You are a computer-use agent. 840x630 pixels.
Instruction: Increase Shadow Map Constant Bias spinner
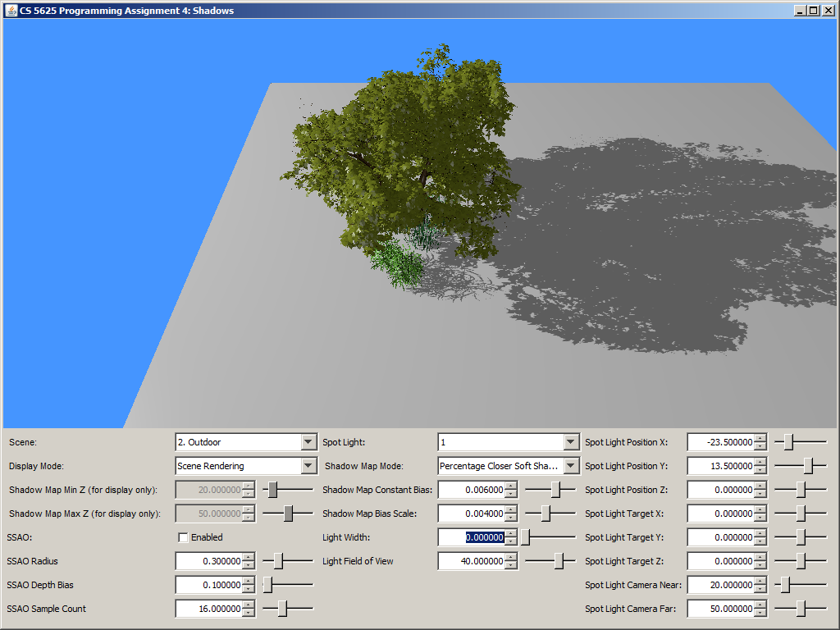[x=512, y=486]
